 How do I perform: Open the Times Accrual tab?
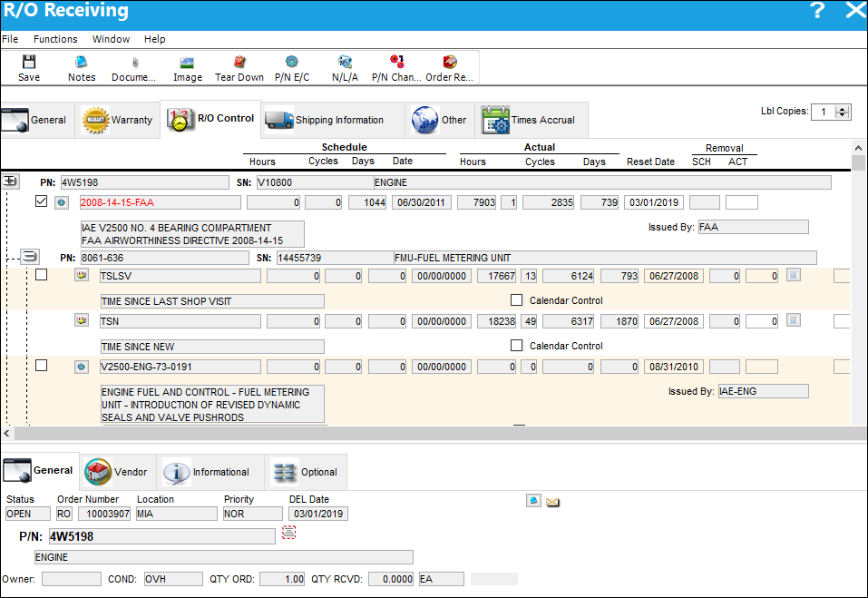pyautogui.click(x=531, y=120)
